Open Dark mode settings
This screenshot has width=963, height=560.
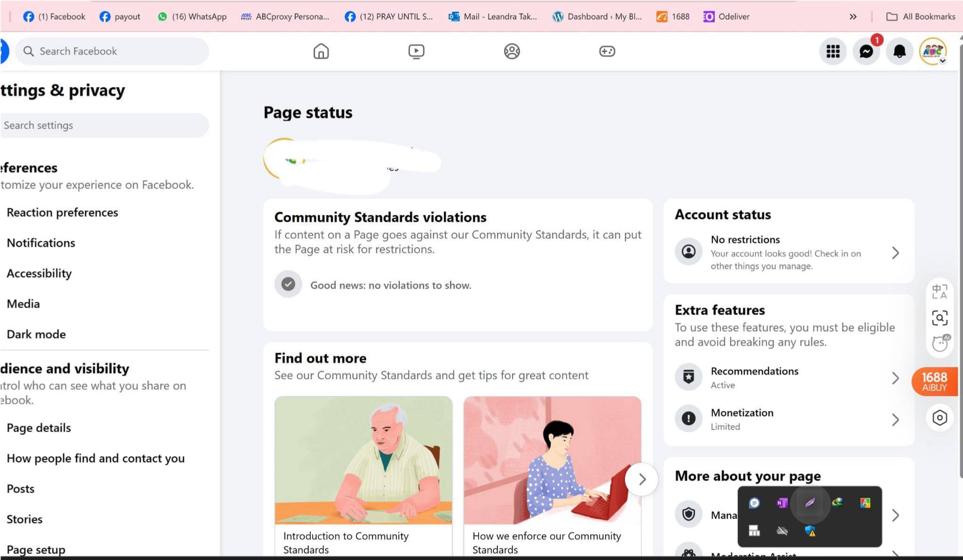(x=36, y=334)
